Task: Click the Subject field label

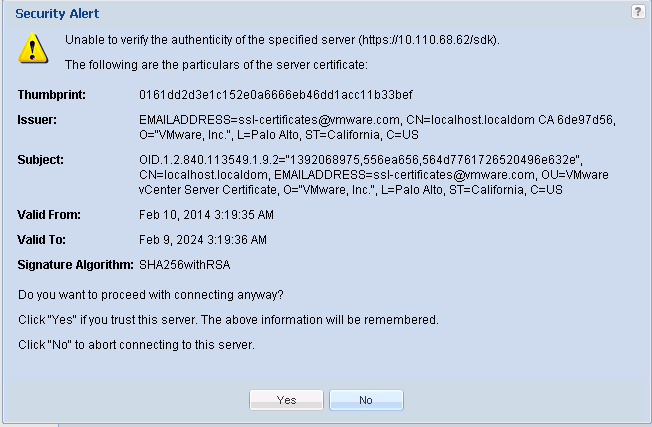Action: 41,159
